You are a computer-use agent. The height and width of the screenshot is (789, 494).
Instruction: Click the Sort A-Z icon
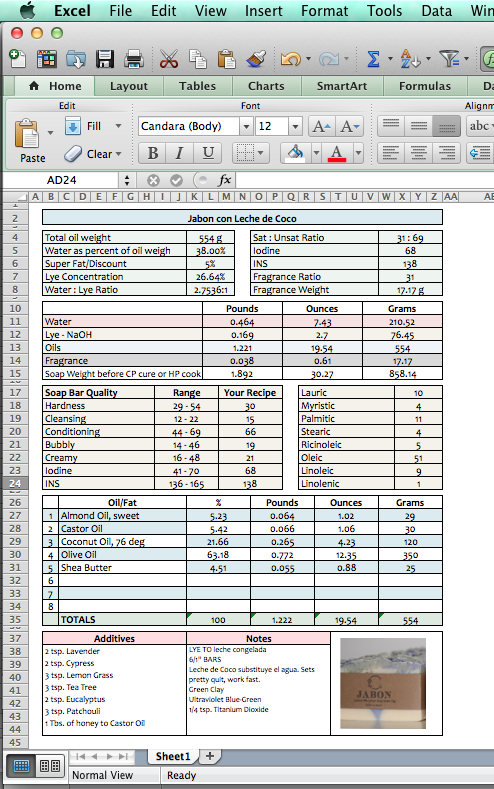tap(410, 59)
